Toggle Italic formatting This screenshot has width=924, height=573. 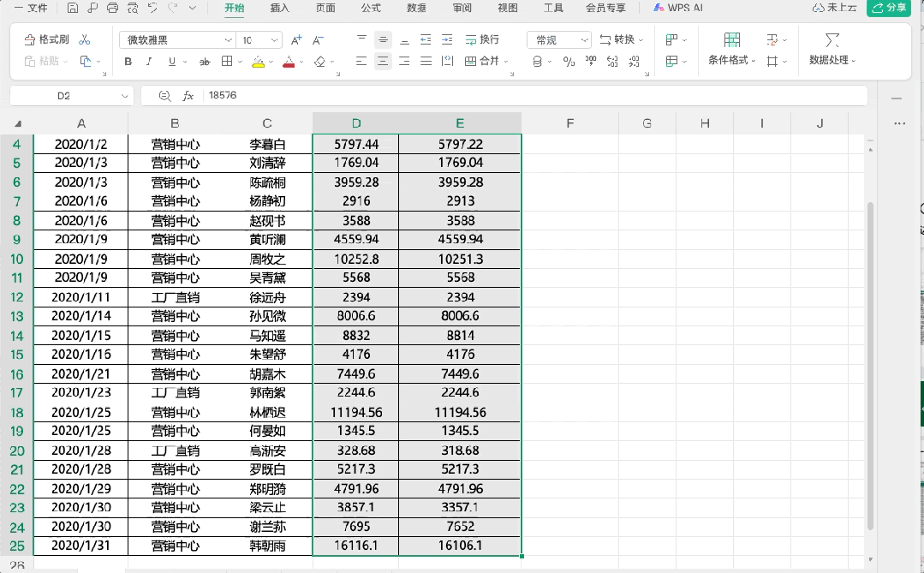point(149,62)
